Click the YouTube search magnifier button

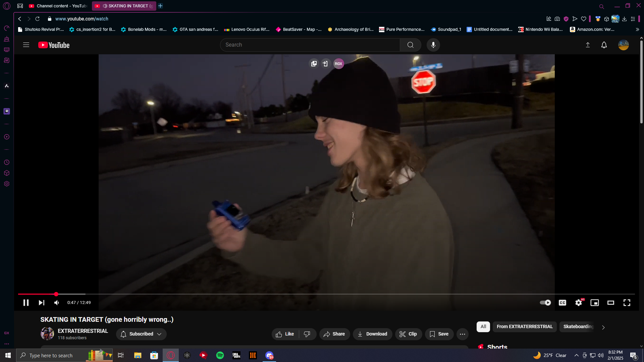tap(410, 45)
